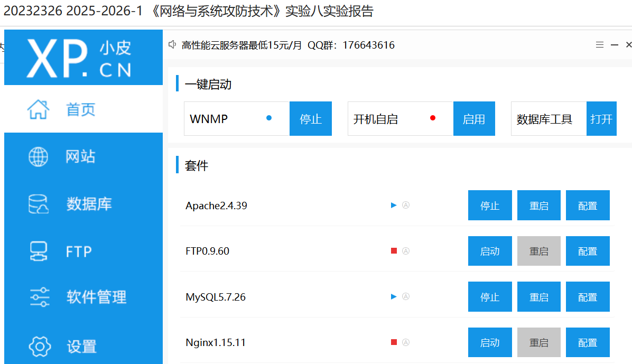Click the Nginx1.15.11 label
This screenshot has height=364, width=632.
[215, 343]
